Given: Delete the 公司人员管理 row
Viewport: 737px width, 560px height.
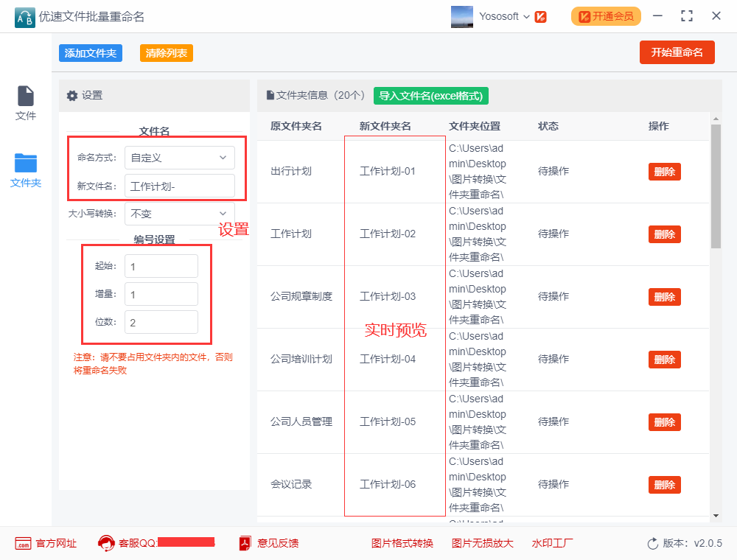Looking at the screenshot, I should (664, 422).
